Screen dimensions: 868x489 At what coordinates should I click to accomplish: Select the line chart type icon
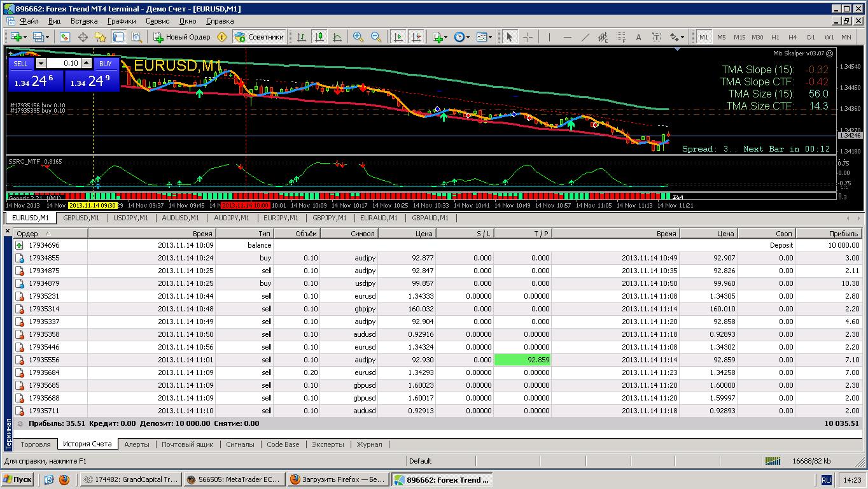point(337,37)
